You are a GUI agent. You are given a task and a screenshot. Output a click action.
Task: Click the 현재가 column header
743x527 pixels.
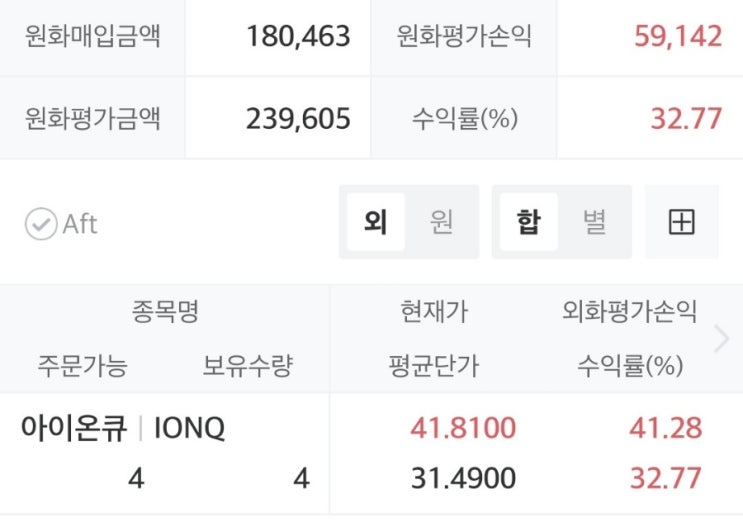[433, 312]
